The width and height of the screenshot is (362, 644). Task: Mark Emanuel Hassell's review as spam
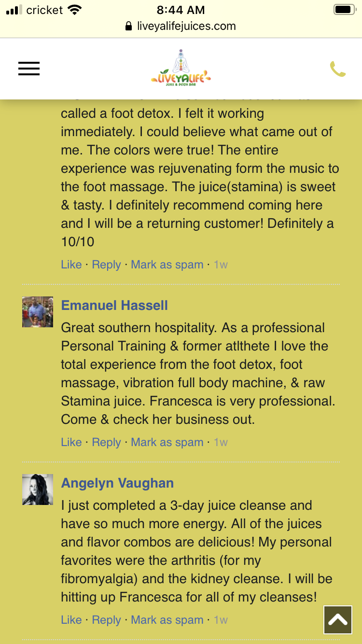coord(167,442)
